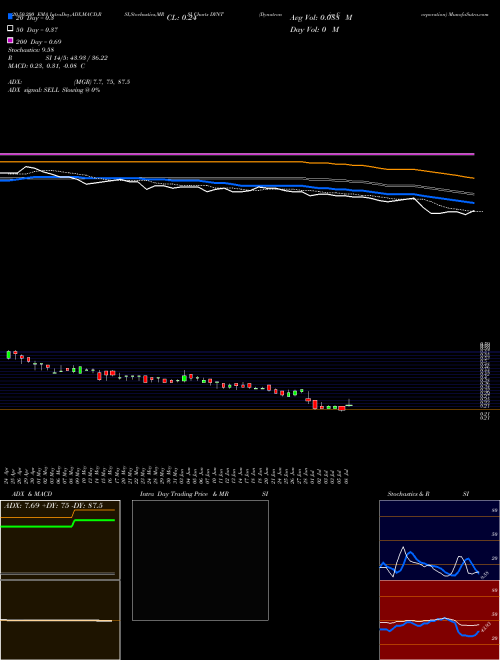Click the 'Intra Day Trading Price & MR' title
Screen dimensions: 500x660
(184, 494)
